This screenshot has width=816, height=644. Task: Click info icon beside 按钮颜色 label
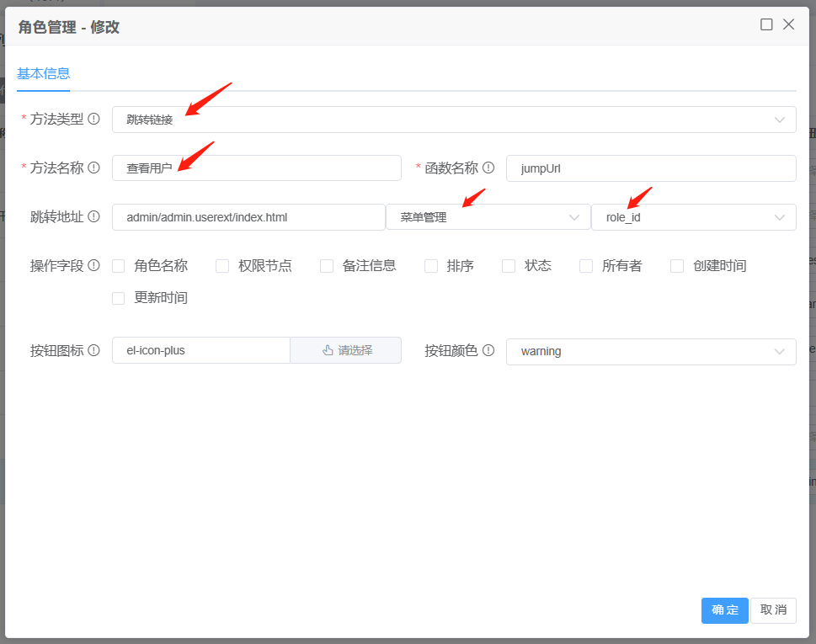[488, 350]
